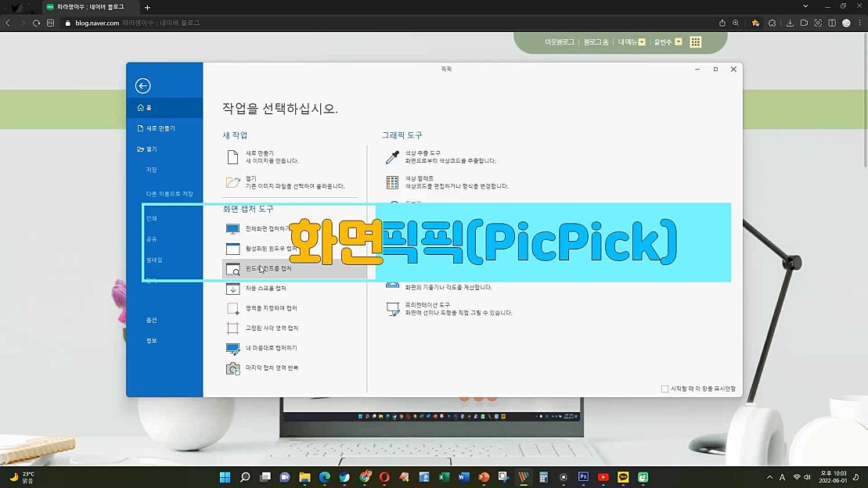This screenshot has height=488, width=868.
Task: Click the 블로그홈 link
Action: click(596, 41)
